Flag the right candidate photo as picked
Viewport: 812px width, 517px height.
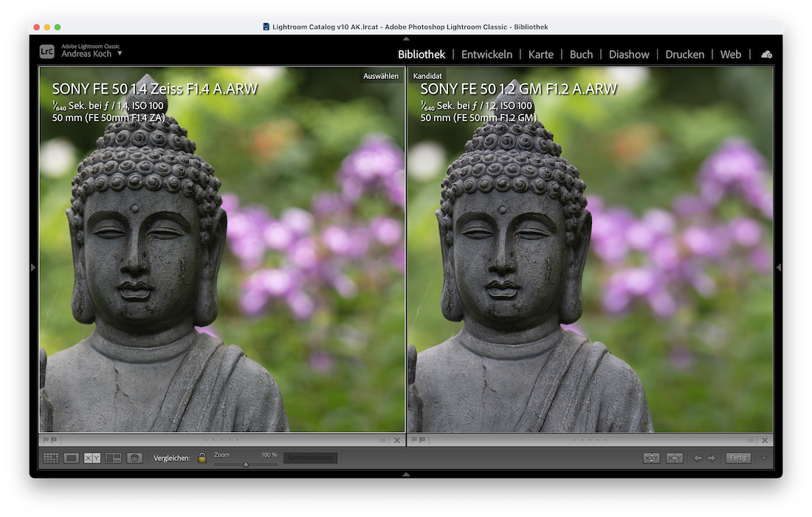[x=413, y=440]
